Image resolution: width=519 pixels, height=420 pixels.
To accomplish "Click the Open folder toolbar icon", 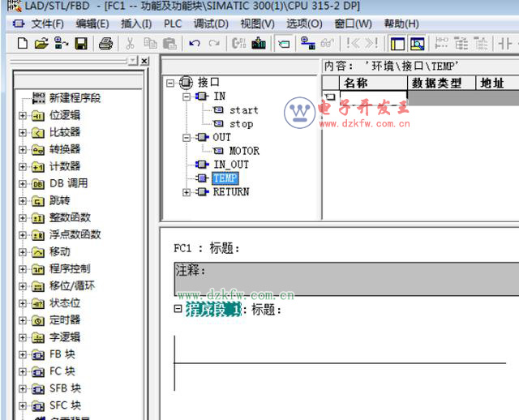I will click(x=41, y=43).
